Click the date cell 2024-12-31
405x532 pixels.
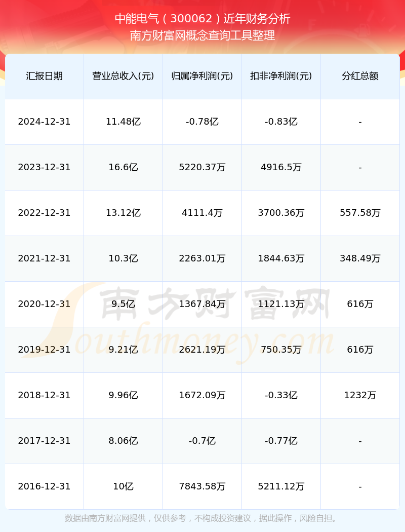[x=45, y=122]
